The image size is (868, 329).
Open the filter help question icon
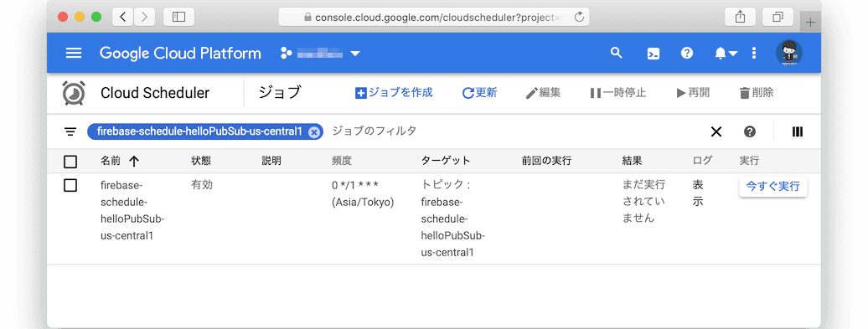coord(750,131)
